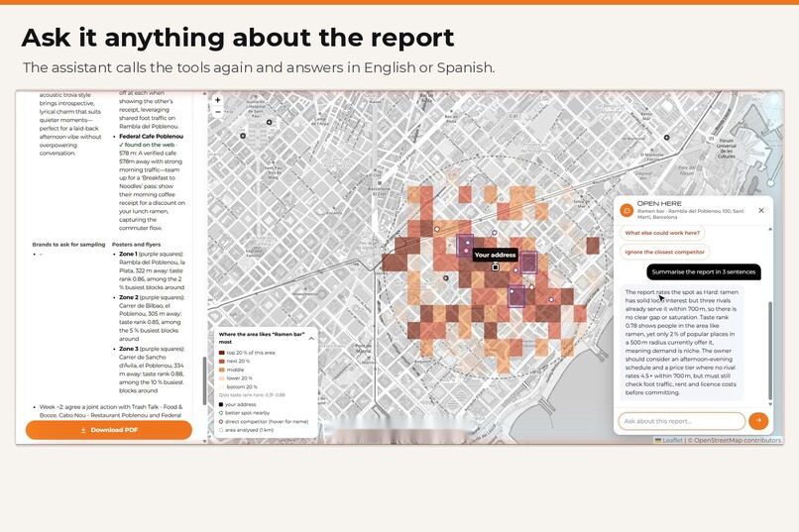Send the chat message with arrow button

tap(758, 420)
